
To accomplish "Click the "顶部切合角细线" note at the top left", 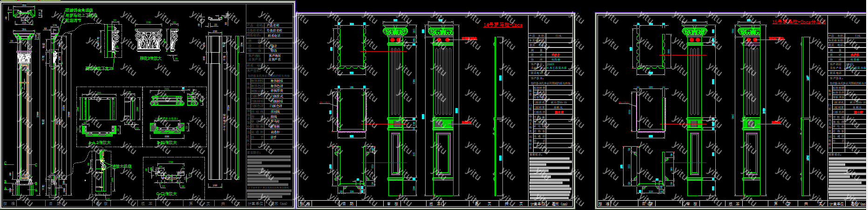I will [x=79, y=10].
